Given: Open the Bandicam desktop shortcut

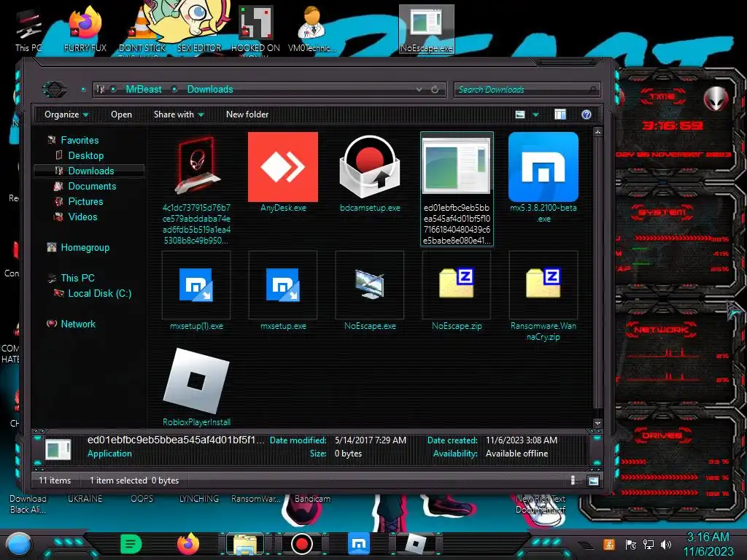Looking at the screenshot, I should point(312,499).
